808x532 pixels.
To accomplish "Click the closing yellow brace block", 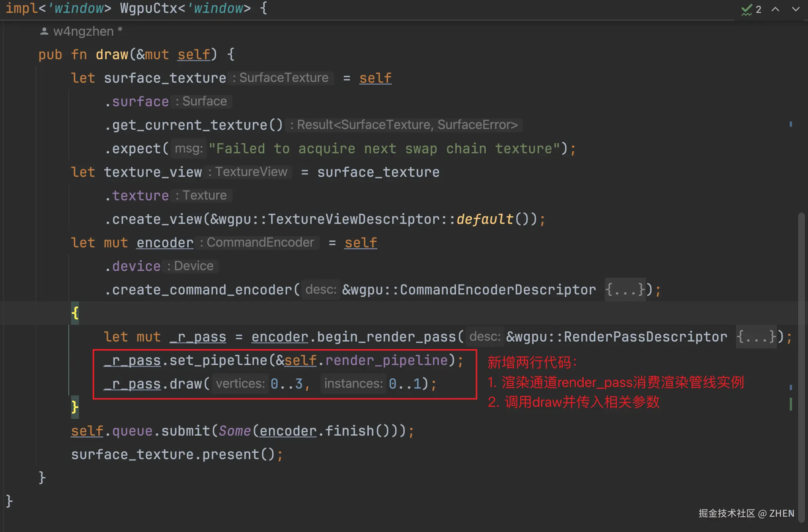I will point(75,408).
